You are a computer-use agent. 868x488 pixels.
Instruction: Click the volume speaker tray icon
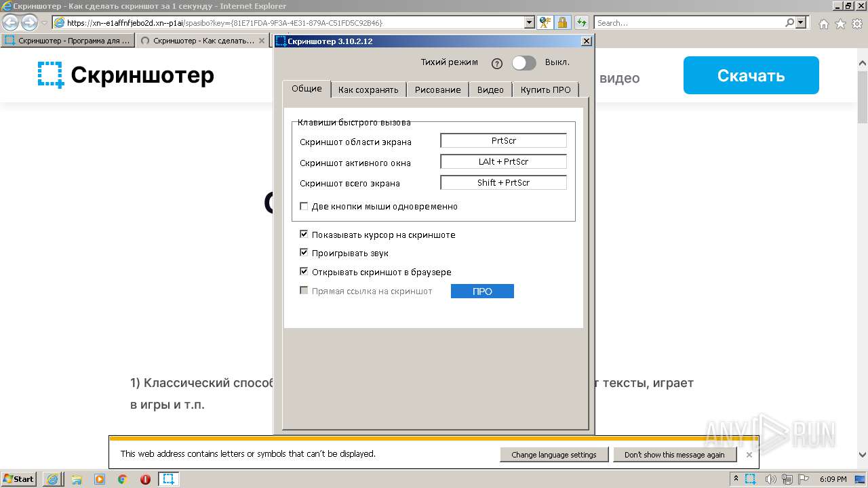coord(770,479)
